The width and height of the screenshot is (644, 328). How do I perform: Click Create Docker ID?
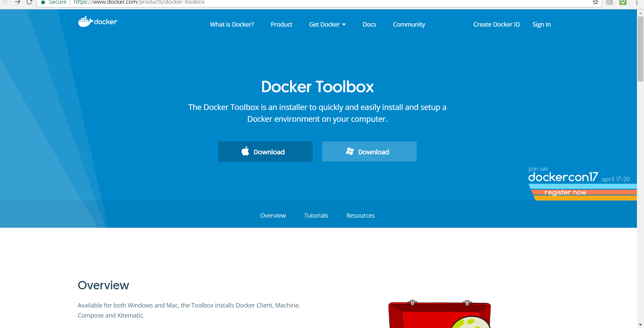pyautogui.click(x=496, y=25)
